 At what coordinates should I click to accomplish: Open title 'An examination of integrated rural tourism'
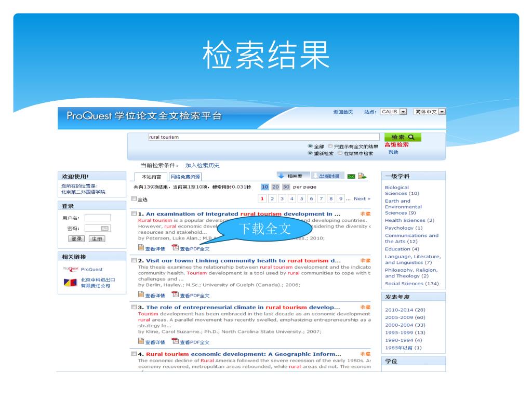243,214
